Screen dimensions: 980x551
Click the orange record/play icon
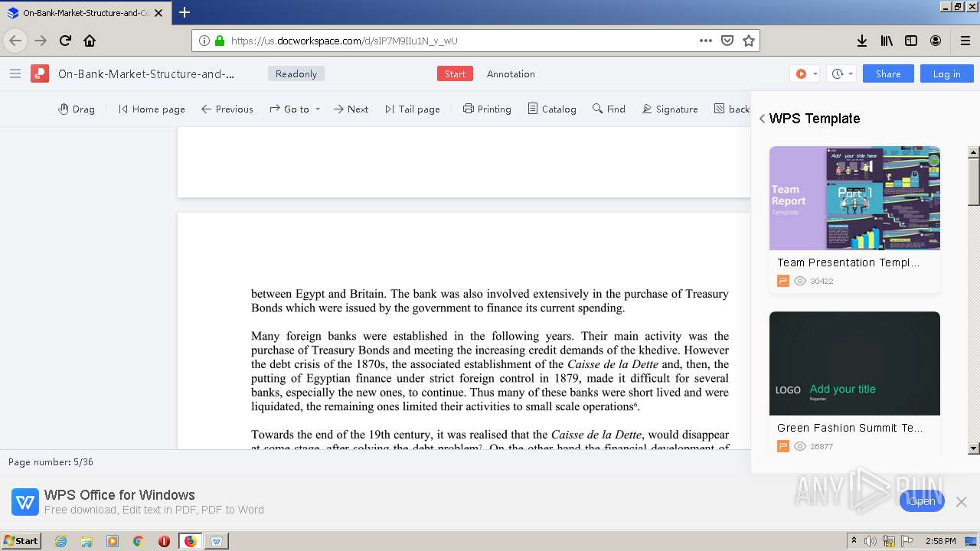801,73
